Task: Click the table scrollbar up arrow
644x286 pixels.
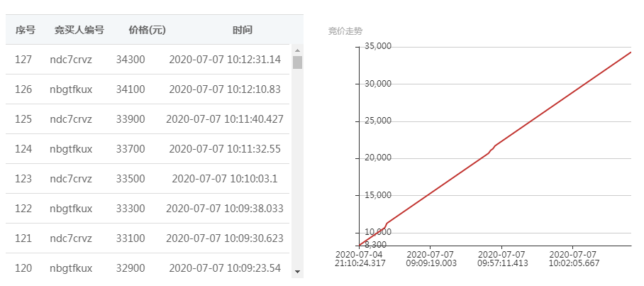Action: 297,50
